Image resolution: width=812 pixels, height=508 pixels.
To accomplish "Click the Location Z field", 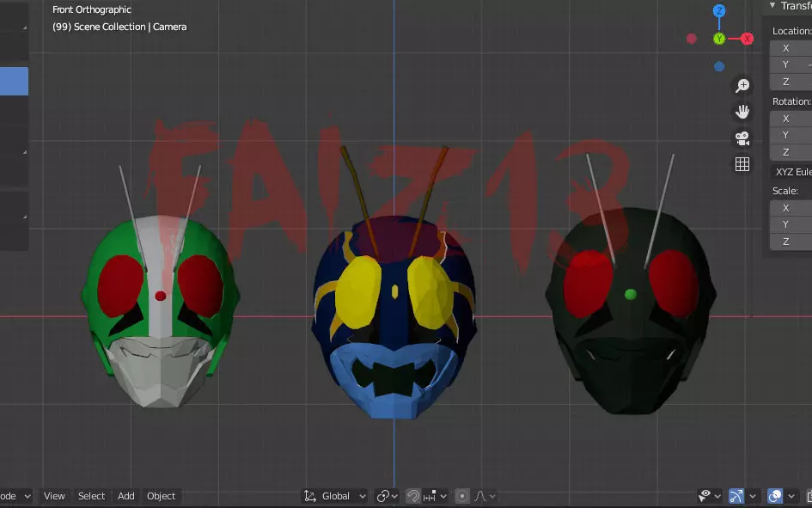I will pyautogui.click(x=791, y=82).
